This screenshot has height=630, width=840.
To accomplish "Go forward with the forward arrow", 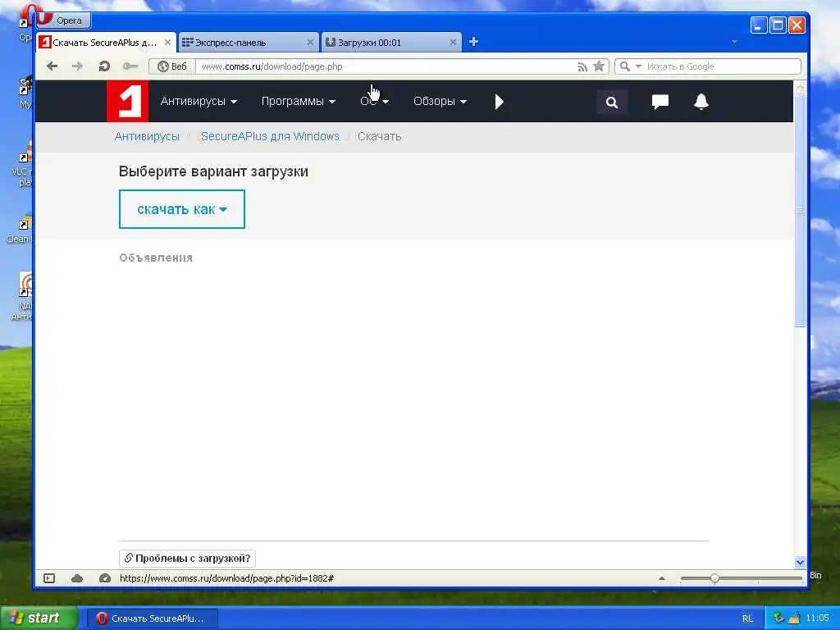I will tap(78, 66).
